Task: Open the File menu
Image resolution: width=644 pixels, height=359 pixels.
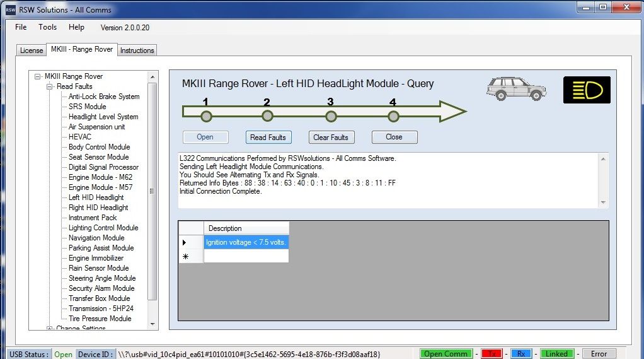Action: click(21, 27)
